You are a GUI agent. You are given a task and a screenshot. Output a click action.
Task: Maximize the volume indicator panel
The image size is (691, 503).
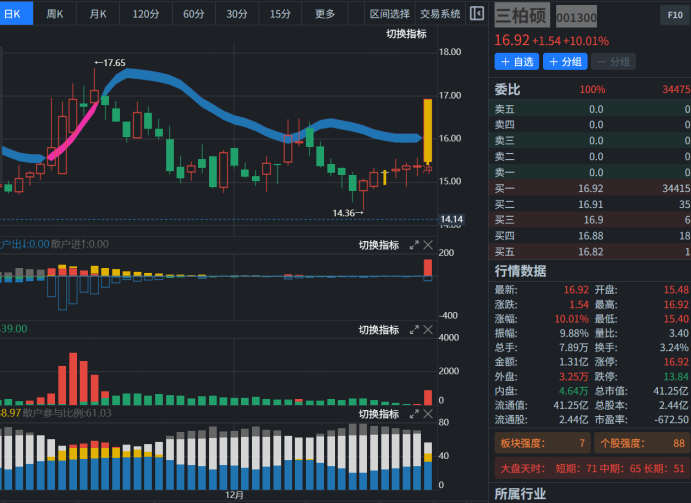414,330
